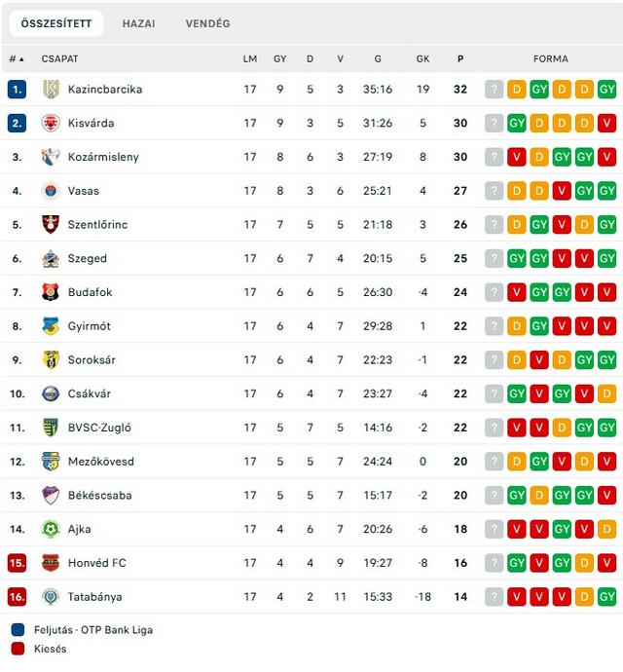Click the Kisvárda team logo
Image resolution: width=623 pixels, height=672 pixels.
(51, 123)
